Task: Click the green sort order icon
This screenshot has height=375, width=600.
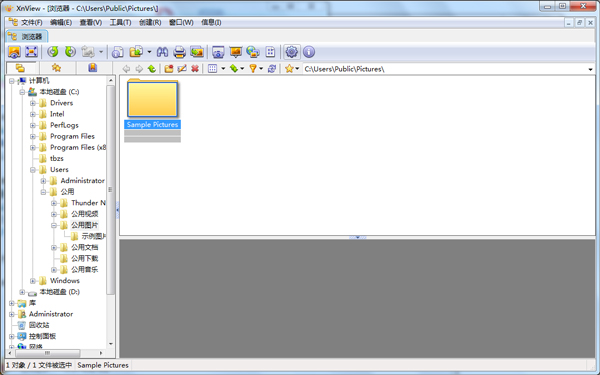Action: tap(233, 69)
